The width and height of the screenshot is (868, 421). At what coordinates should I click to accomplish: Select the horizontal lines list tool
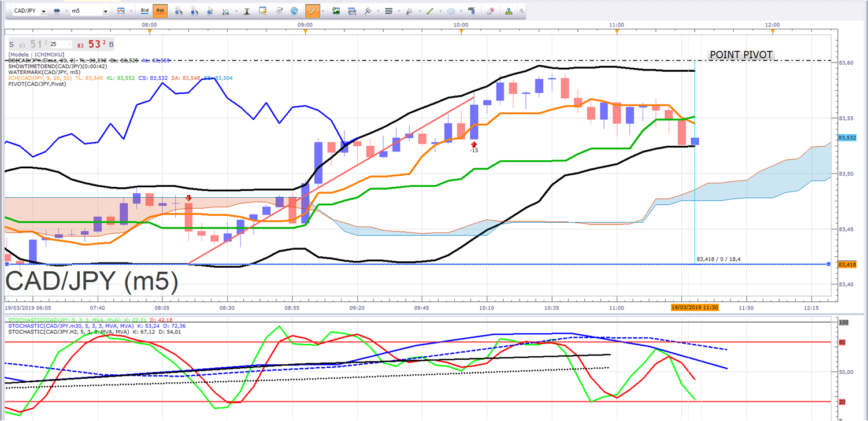(388, 11)
